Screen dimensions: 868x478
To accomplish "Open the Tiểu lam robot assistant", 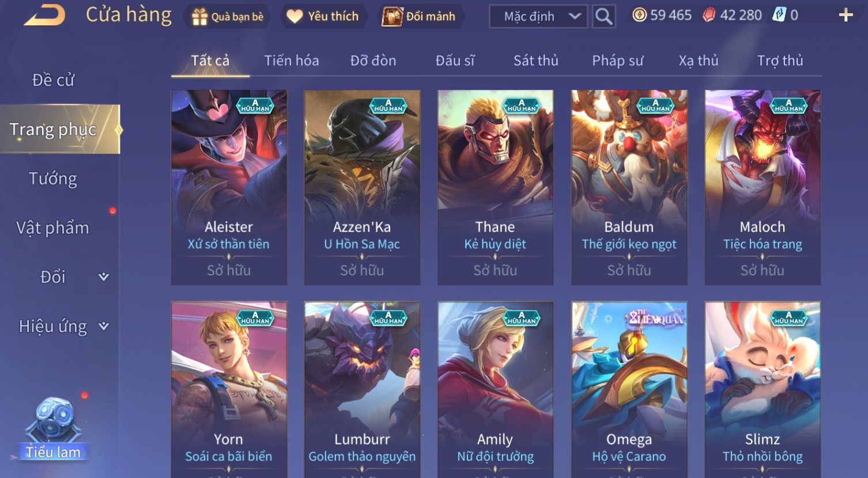I will 53,429.
